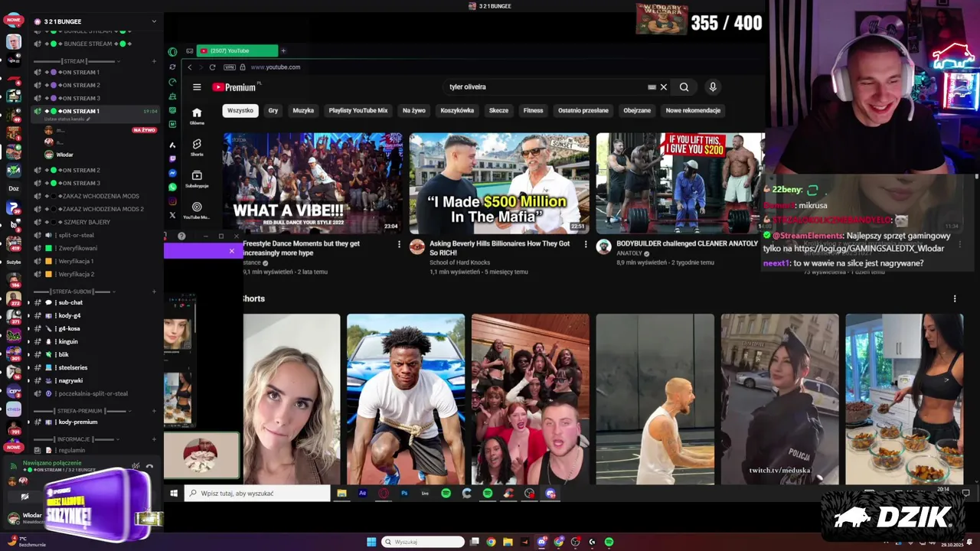
Task: Open YouTube Music in the sidebar
Action: coord(197,210)
